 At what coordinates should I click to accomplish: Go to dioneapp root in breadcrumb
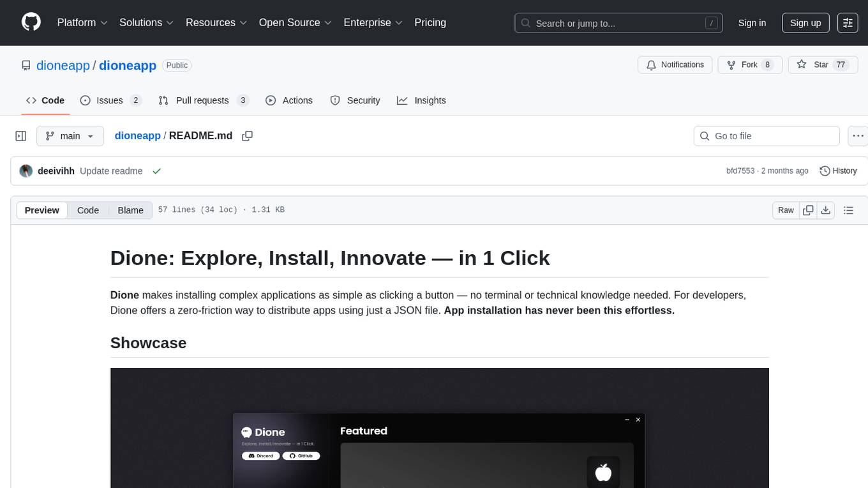[x=137, y=136]
